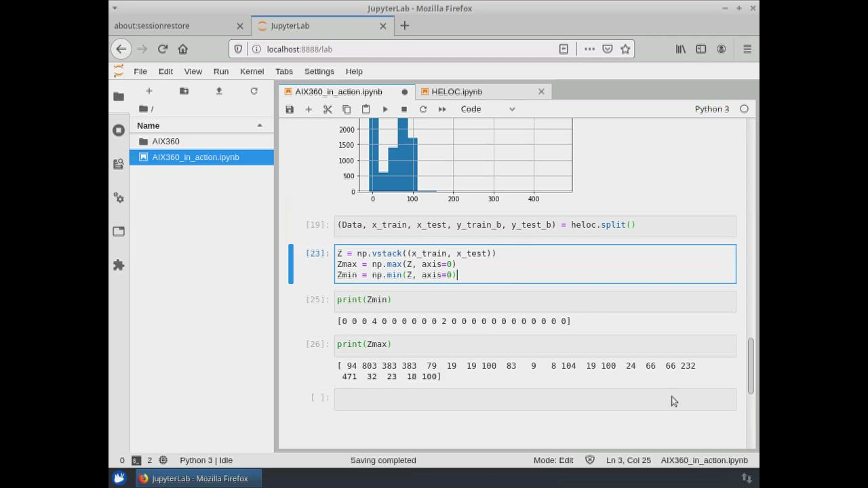The height and width of the screenshot is (488, 868).
Task: Run the selected cell with play icon
Action: pos(385,109)
